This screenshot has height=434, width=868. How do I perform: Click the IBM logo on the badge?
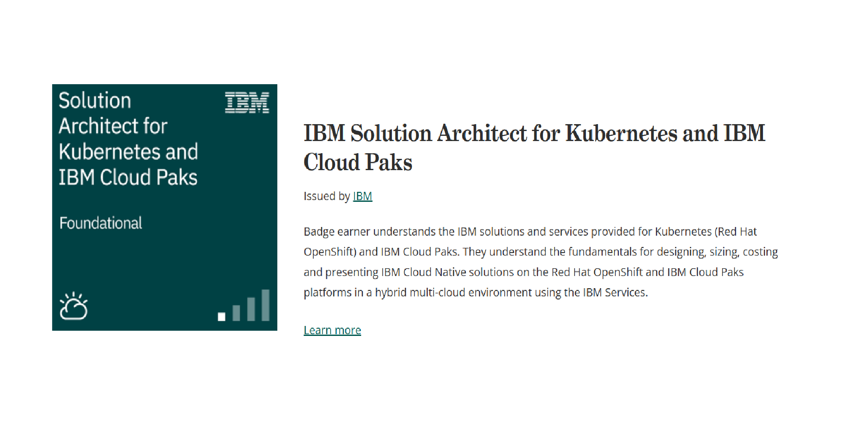(x=247, y=103)
